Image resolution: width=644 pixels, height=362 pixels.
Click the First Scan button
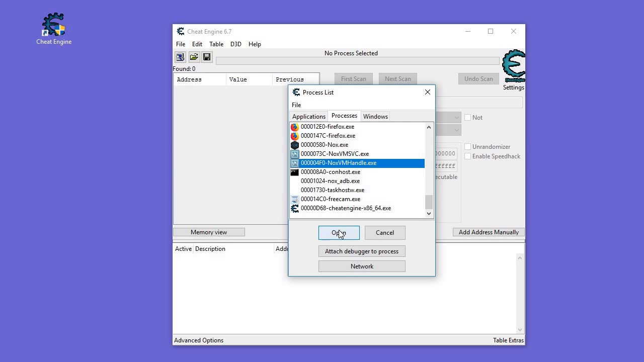(354, 79)
